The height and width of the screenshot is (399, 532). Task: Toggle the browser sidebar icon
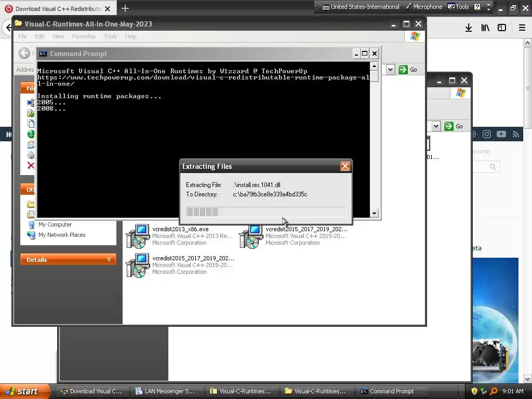pyautogui.click(x=502, y=28)
